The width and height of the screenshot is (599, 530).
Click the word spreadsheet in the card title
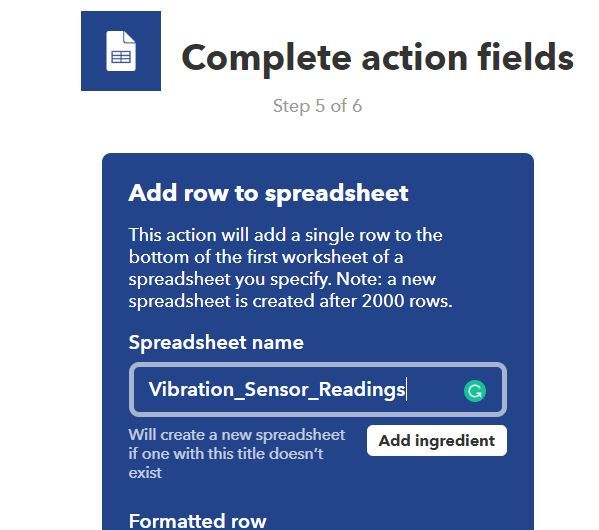point(337,194)
